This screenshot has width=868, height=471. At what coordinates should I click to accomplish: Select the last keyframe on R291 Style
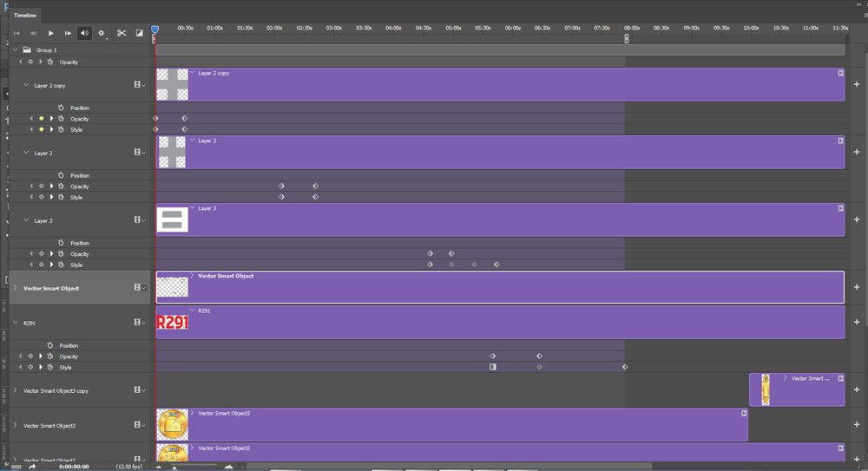point(625,367)
